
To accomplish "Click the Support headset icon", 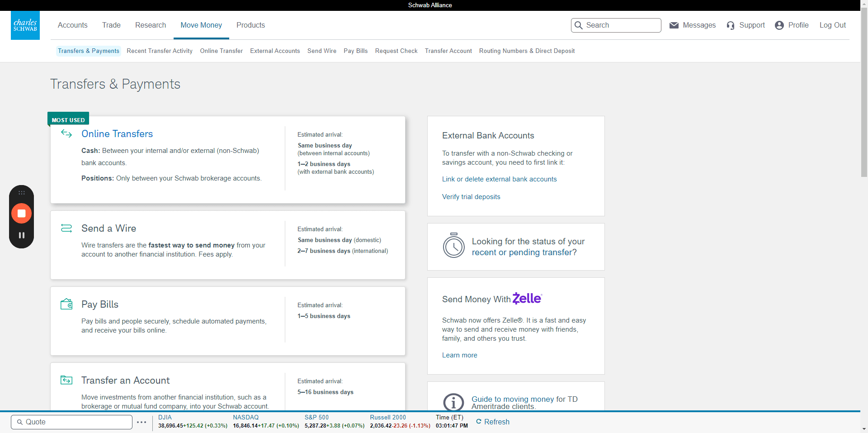I will point(730,25).
